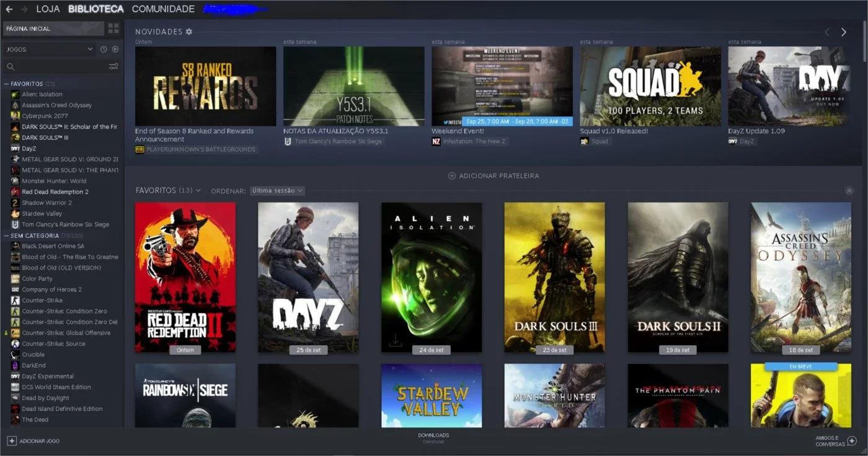Collapse the Sem Categoria list
This screenshot has width=868, height=456.
coord(6,235)
